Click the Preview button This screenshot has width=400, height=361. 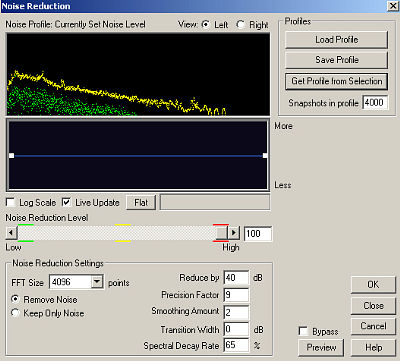(x=321, y=347)
